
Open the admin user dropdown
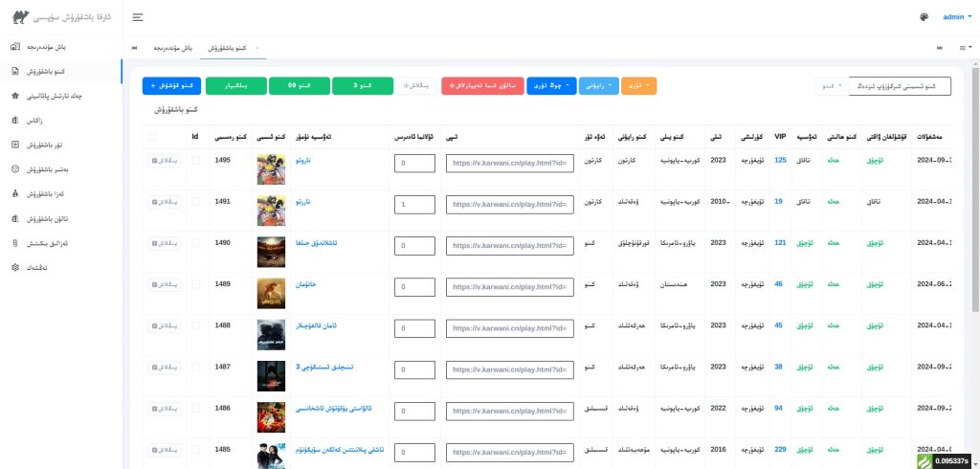coord(956,17)
